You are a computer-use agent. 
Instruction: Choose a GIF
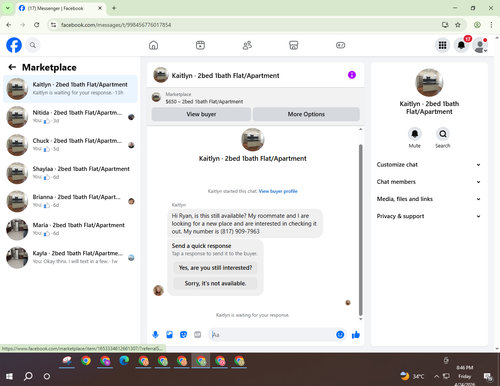(198, 335)
